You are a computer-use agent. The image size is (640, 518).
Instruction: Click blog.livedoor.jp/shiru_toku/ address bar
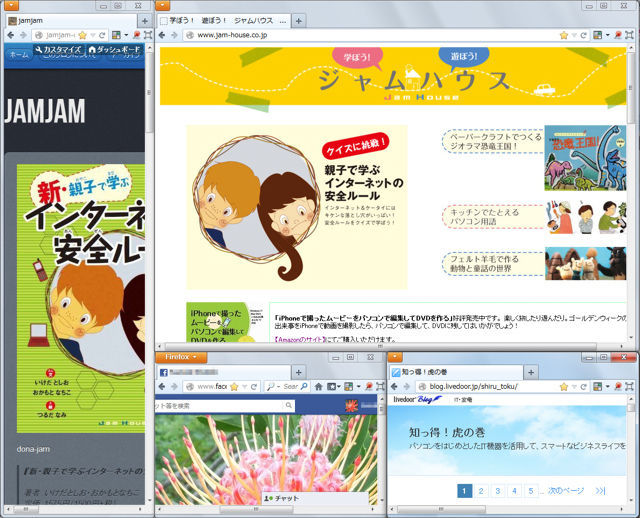coord(501,386)
